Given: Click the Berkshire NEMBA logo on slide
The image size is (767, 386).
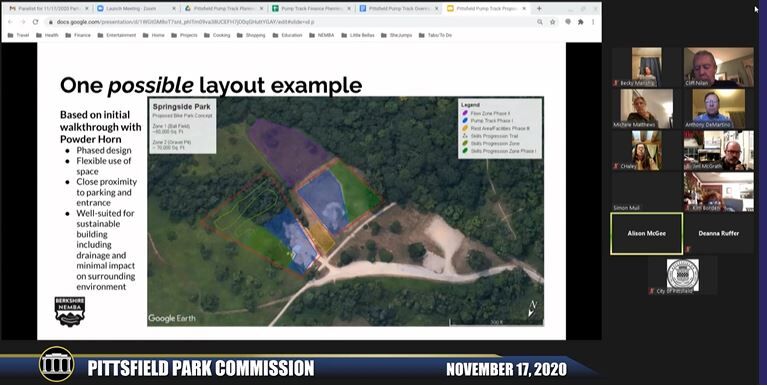Looking at the screenshot, I should click(x=69, y=311).
